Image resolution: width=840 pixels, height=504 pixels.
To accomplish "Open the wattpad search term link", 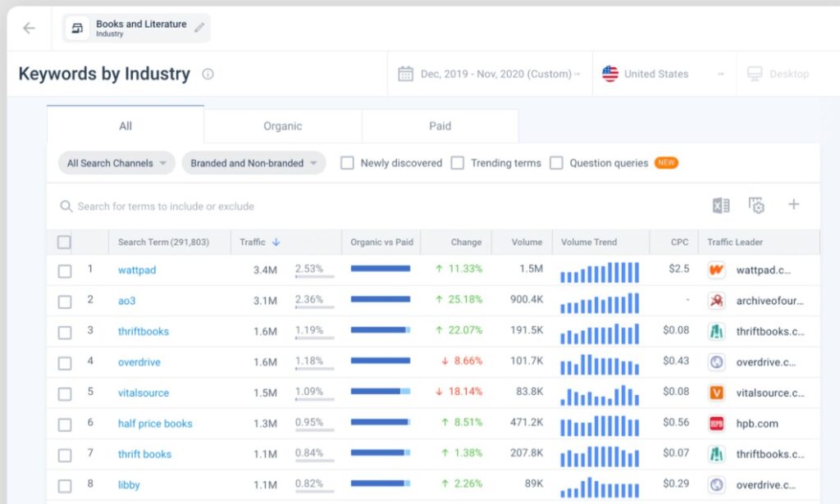I will (x=137, y=270).
